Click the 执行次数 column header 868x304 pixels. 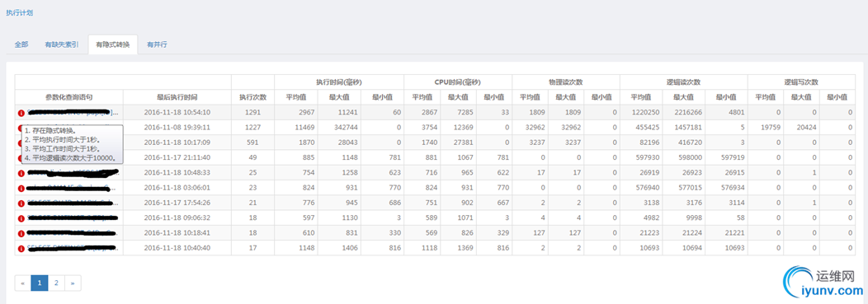tap(253, 97)
